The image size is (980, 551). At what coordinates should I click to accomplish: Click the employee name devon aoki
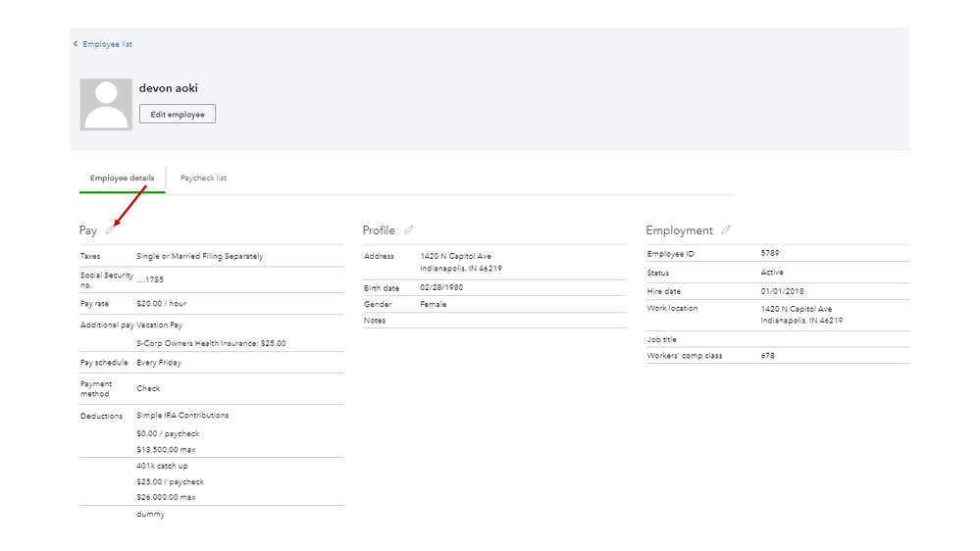[168, 88]
